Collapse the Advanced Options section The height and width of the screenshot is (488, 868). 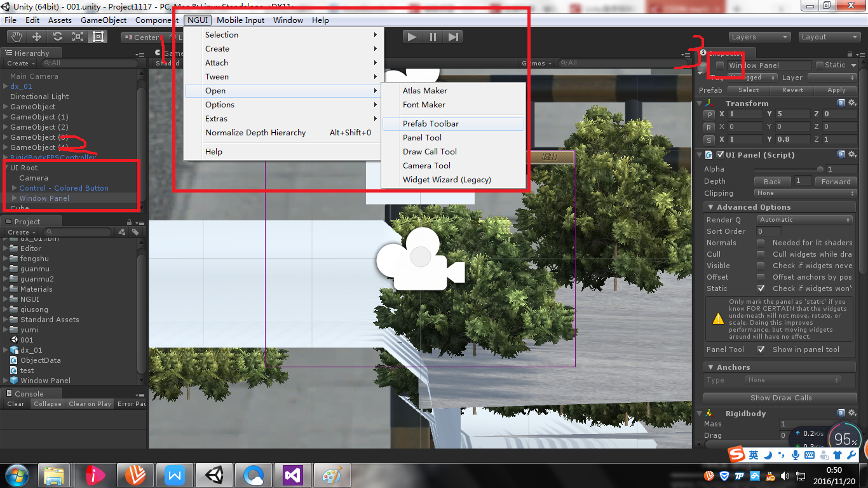711,207
